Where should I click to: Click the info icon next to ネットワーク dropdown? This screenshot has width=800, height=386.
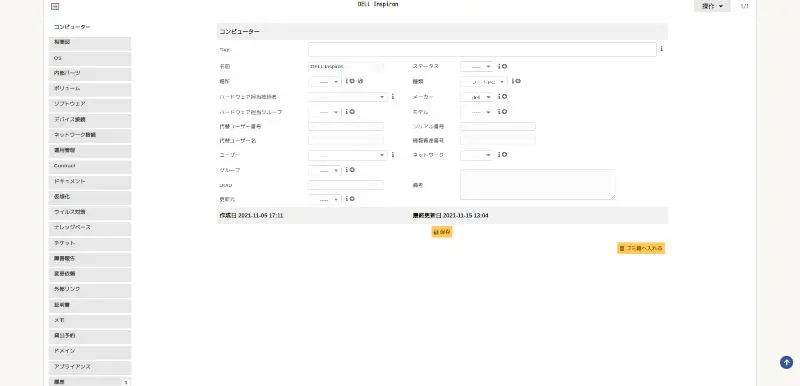point(499,155)
